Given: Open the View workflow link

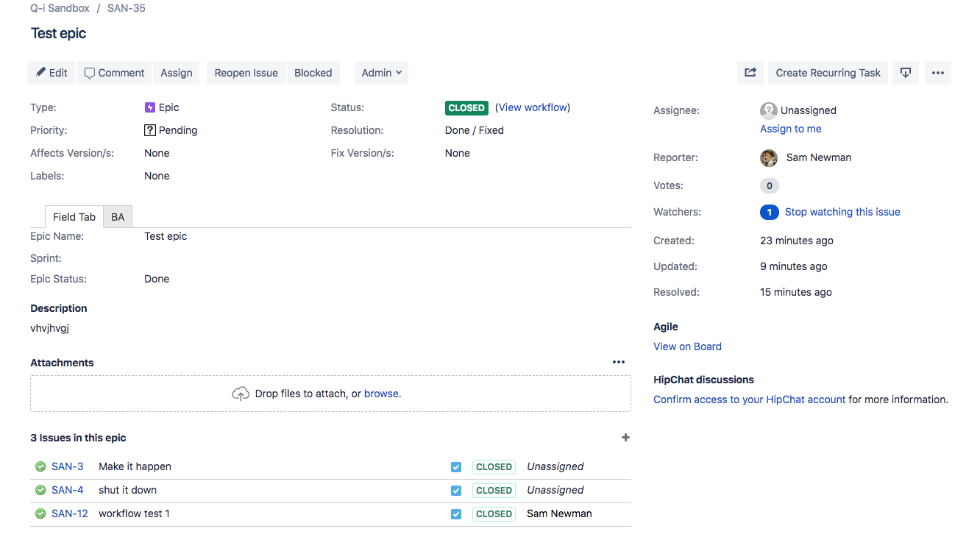Looking at the screenshot, I should [533, 107].
